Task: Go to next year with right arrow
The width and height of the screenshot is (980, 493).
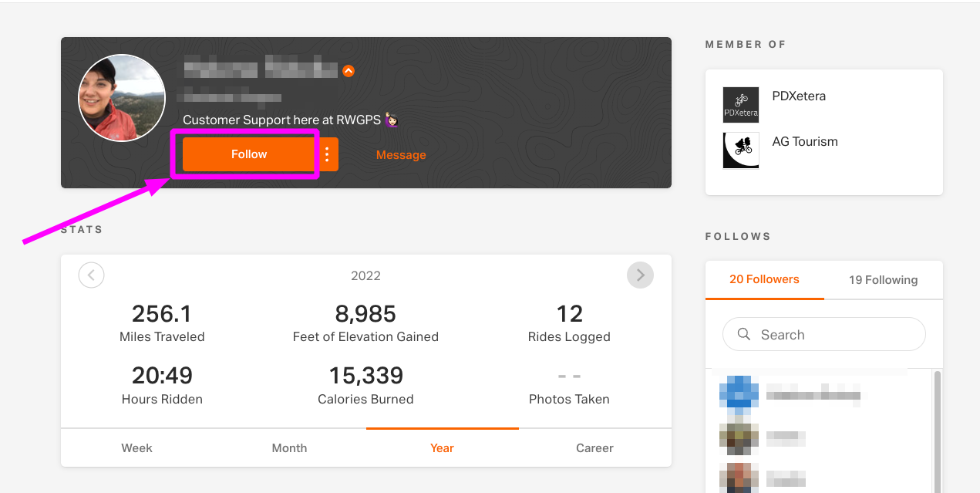Action: (640, 275)
